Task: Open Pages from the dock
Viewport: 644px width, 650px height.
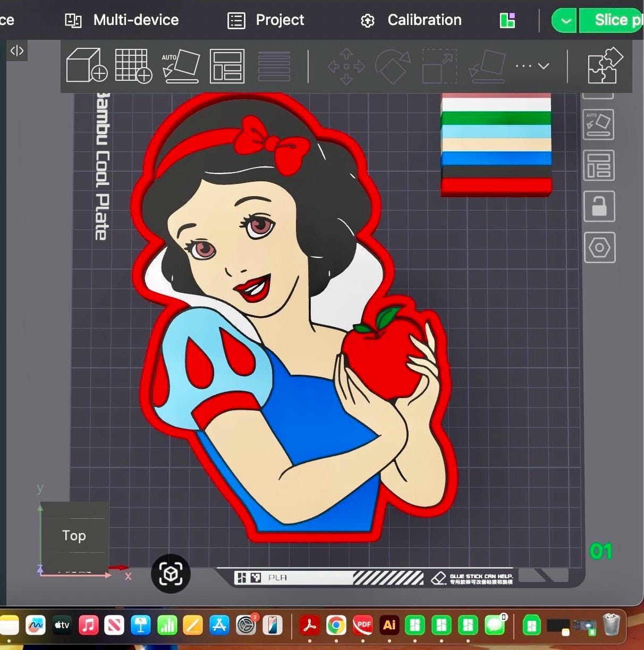Action: (x=193, y=626)
